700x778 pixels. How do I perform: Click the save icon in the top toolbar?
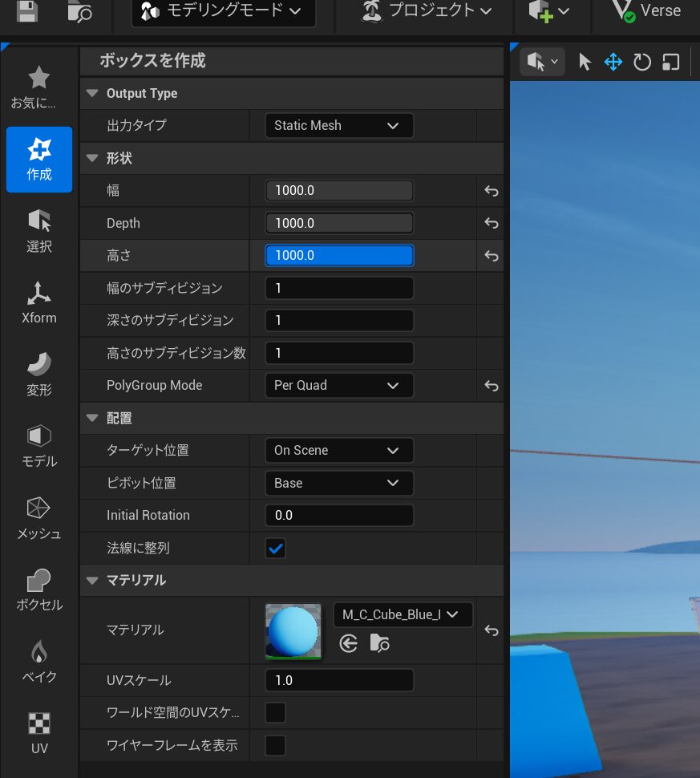pos(27,10)
